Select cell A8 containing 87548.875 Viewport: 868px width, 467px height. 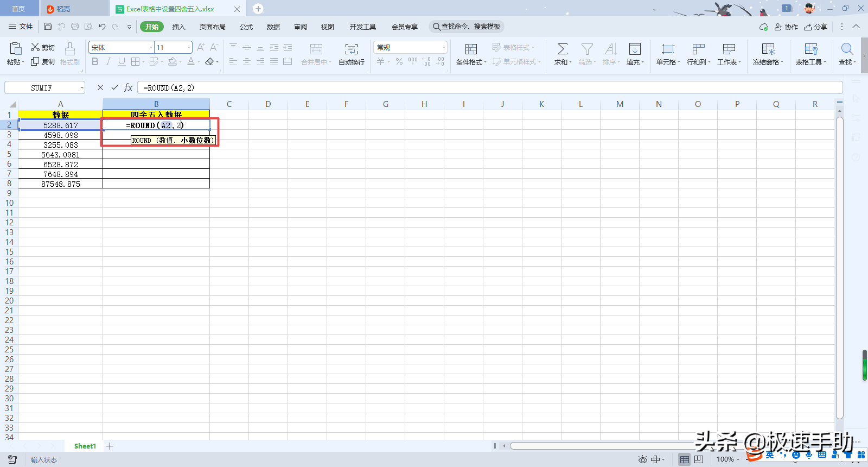point(61,184)
